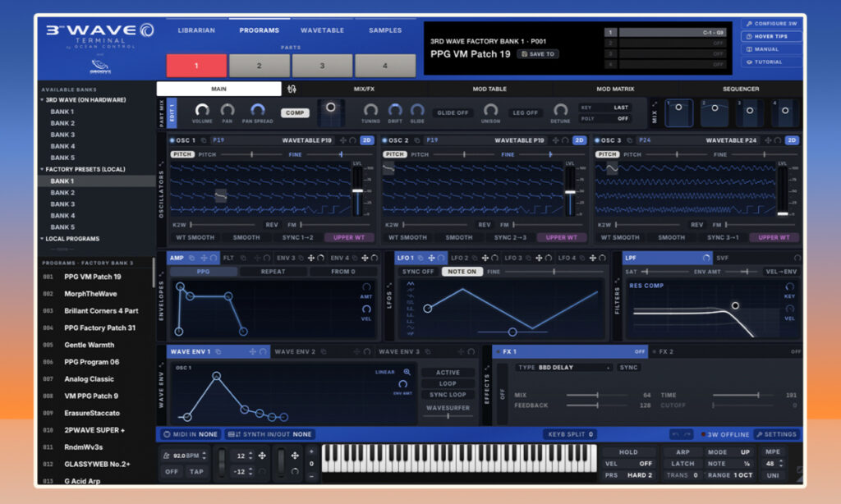Viewport: 841px width, 504px height.
Task: Click the metronome icon by the BPM field
Action: (x=166, y=456)
